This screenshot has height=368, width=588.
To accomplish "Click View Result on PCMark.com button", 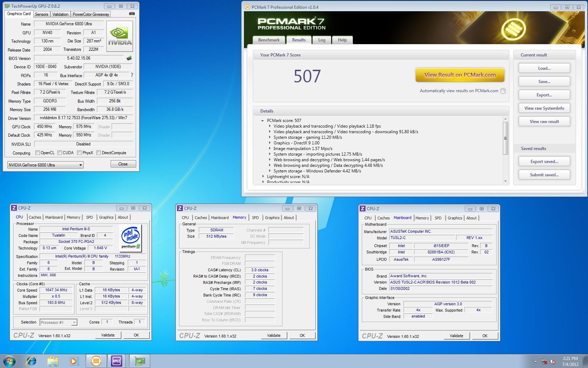I will [x=460, y=75].
